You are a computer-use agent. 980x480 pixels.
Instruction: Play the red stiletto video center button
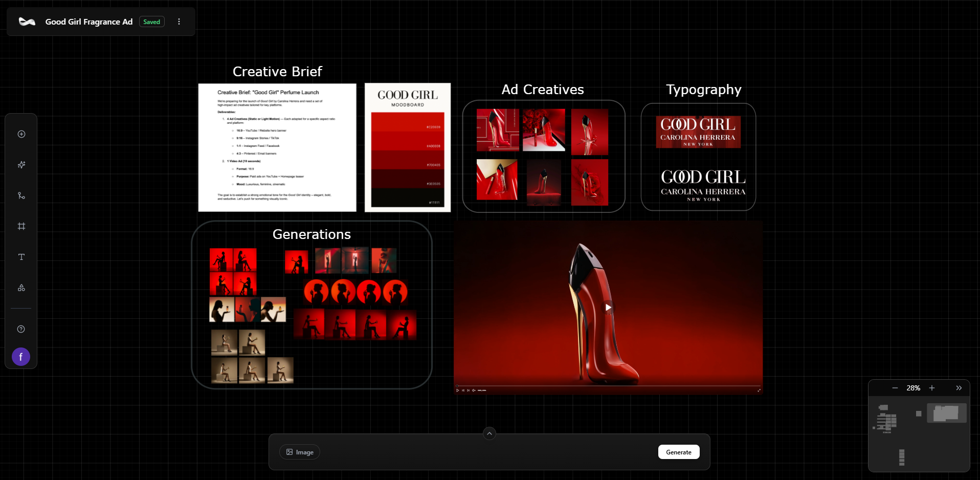coord(608,308)
